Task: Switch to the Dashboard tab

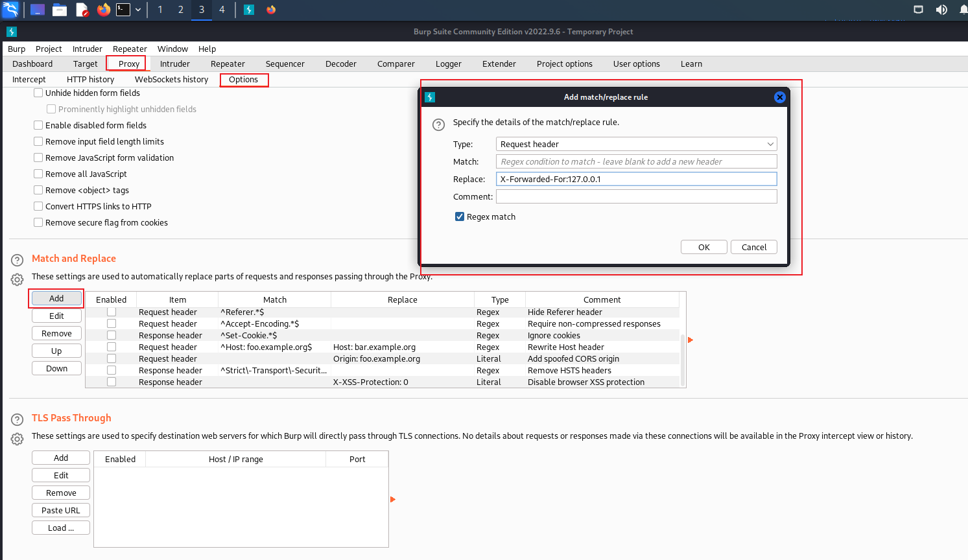Action: [32, 64]
